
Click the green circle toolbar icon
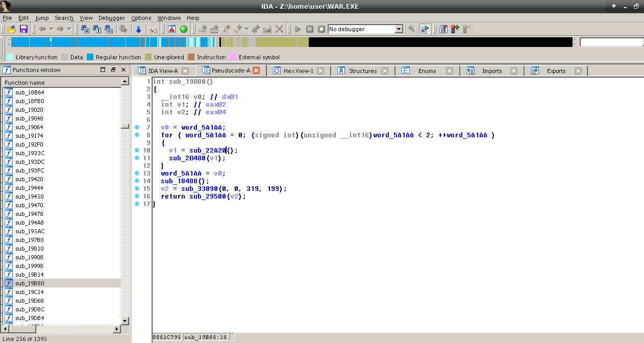pyautogui.click(x=184, y=29)
